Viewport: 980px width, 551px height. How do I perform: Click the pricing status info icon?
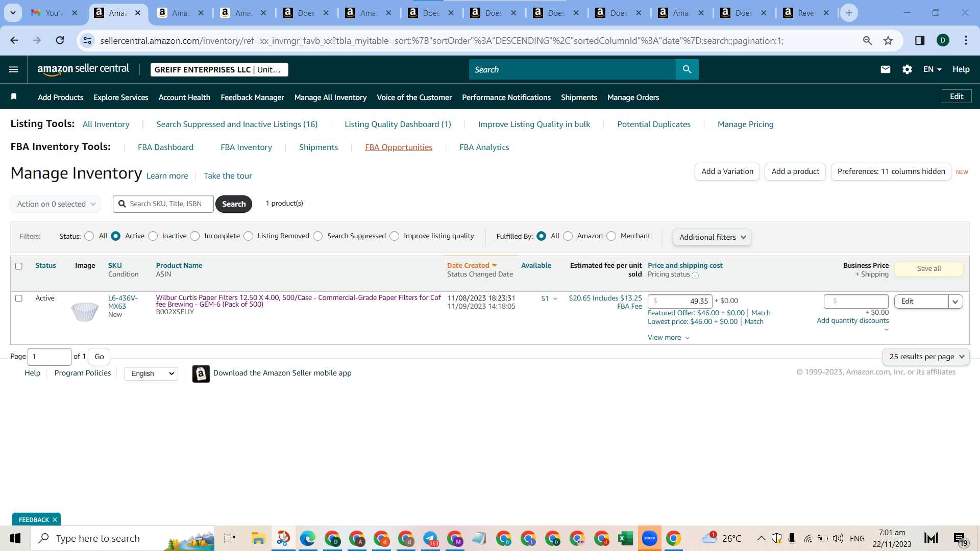695,275
